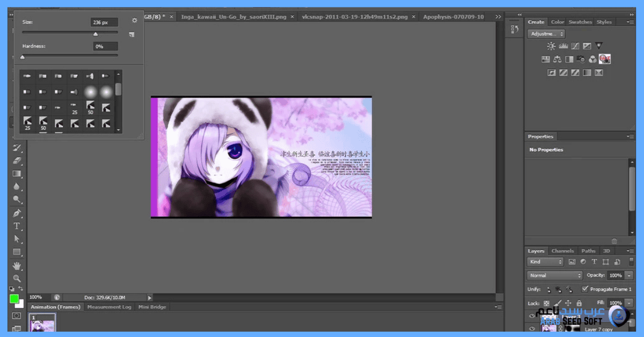
Task: Add a Color Balance adjustment
Action: tap(557, 59)
